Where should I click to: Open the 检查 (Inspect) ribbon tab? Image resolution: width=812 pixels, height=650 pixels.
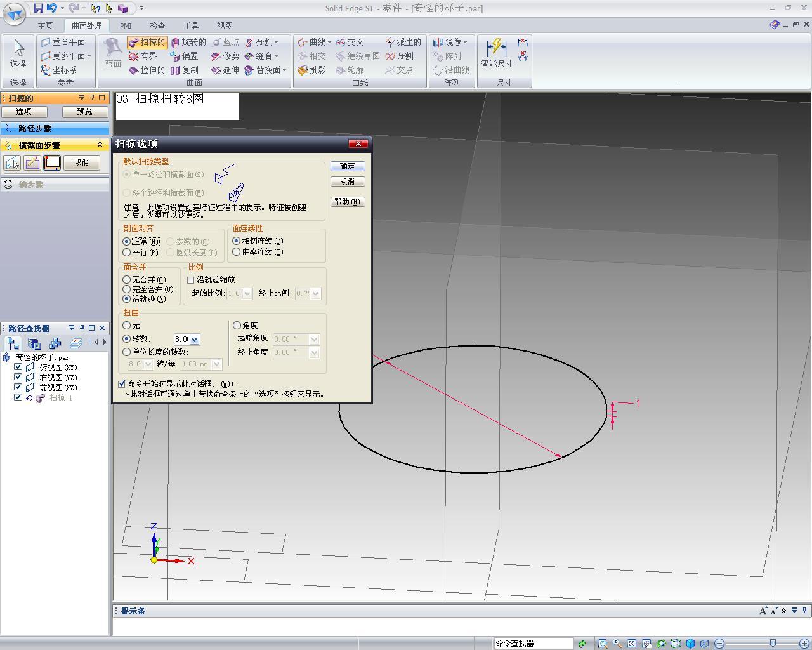(x=157, y=26)
